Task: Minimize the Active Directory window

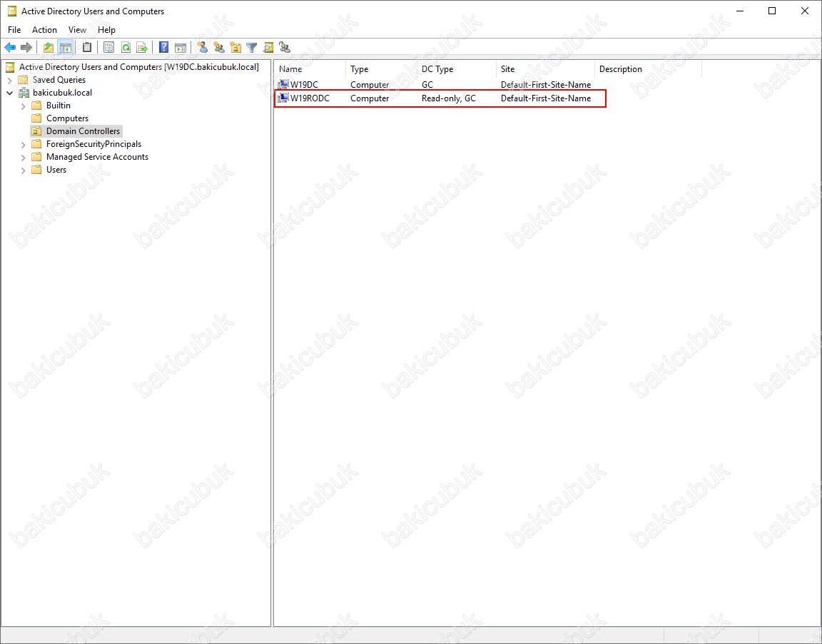Action: tap(740, 11)
